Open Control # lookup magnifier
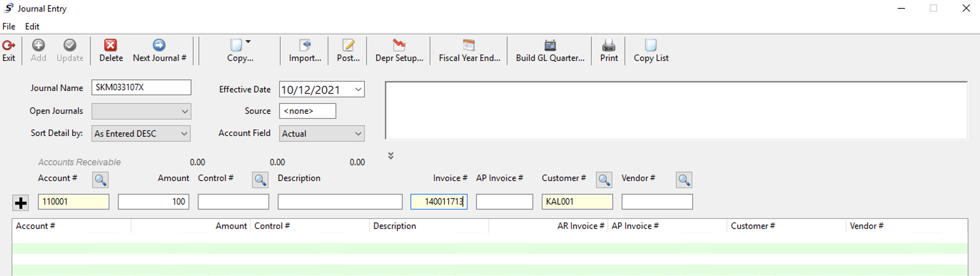980x276 pixels. pos(260,179)
